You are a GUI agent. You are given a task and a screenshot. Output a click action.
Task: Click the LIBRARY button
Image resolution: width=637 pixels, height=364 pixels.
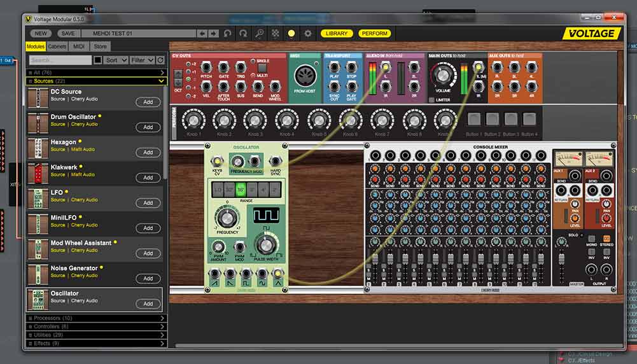click(x=337, y=33)
